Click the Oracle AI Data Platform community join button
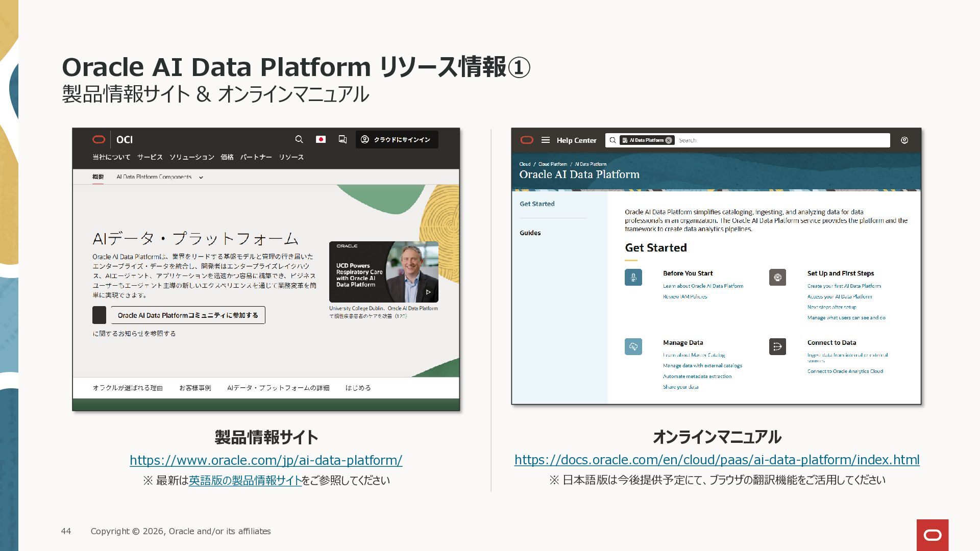This screenshot has height=551, width=980. coord(187,315)
